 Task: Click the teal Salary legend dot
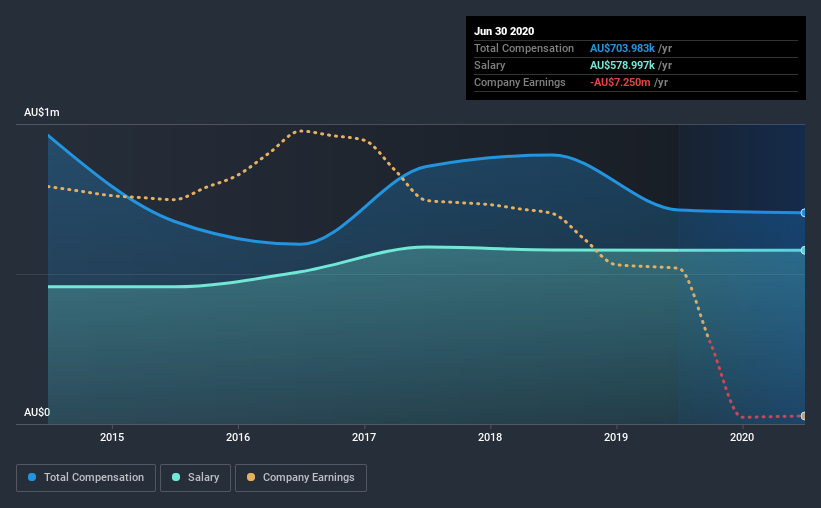[176, 477]
